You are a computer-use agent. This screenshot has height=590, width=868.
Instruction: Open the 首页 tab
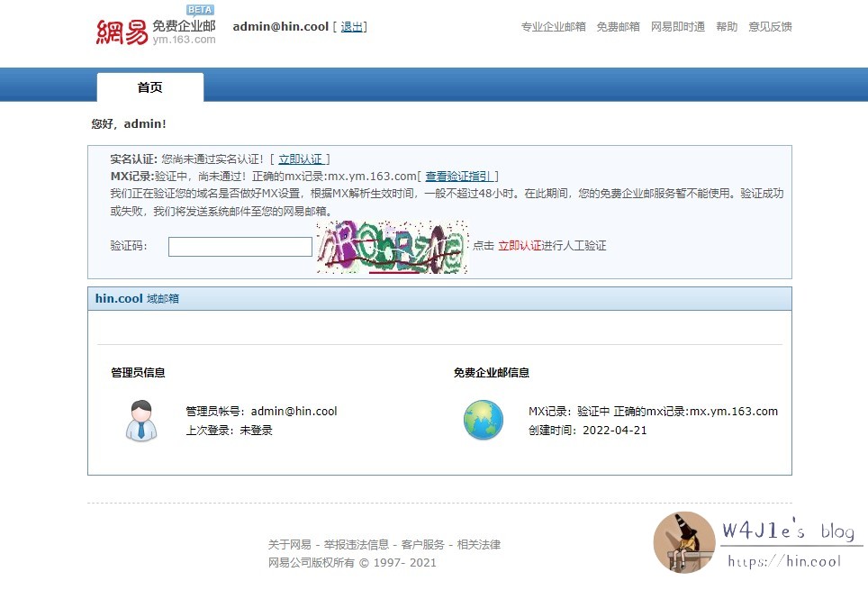click(x=150, y=87)
